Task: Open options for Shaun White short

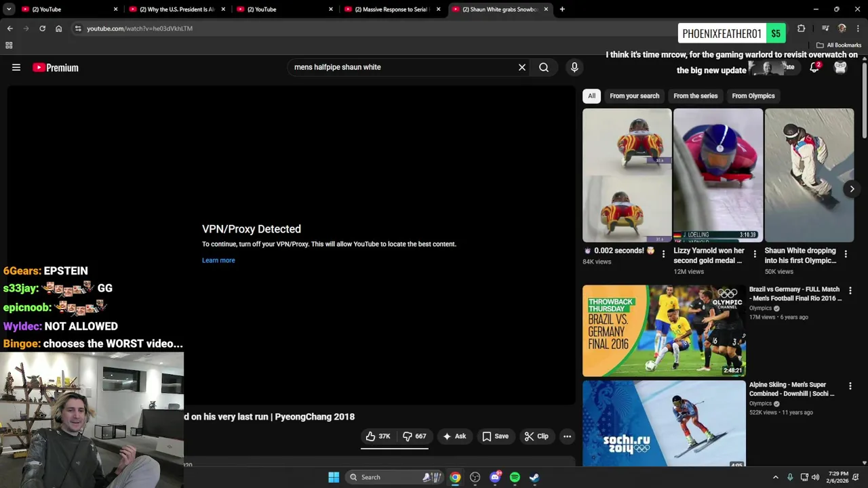Action: tap(846, 254)
